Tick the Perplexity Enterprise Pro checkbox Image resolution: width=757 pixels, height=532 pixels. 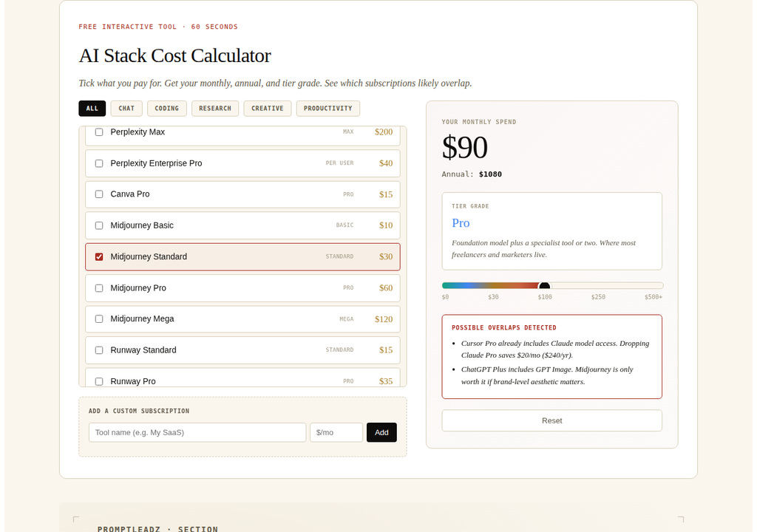pyautogui.click(x=99, y=163)
